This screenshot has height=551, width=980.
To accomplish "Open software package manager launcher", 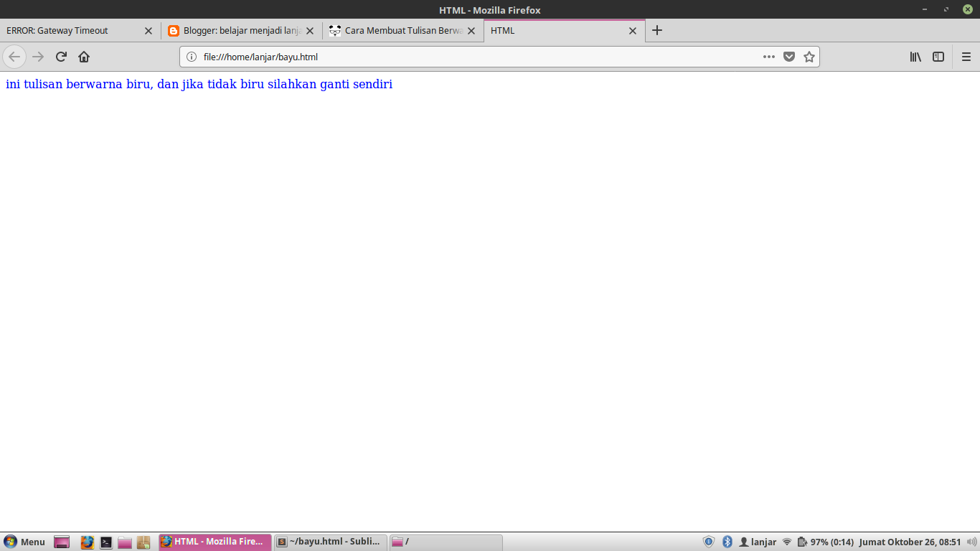I will point(143,542).
